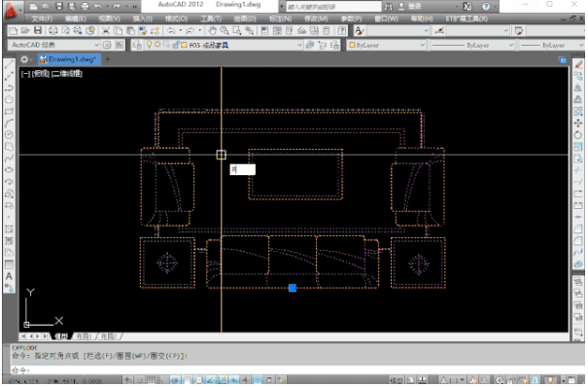Viewport: 588px width, 387px height.
Task: Click workspace settings gear icon
Action: click(107, 45)
